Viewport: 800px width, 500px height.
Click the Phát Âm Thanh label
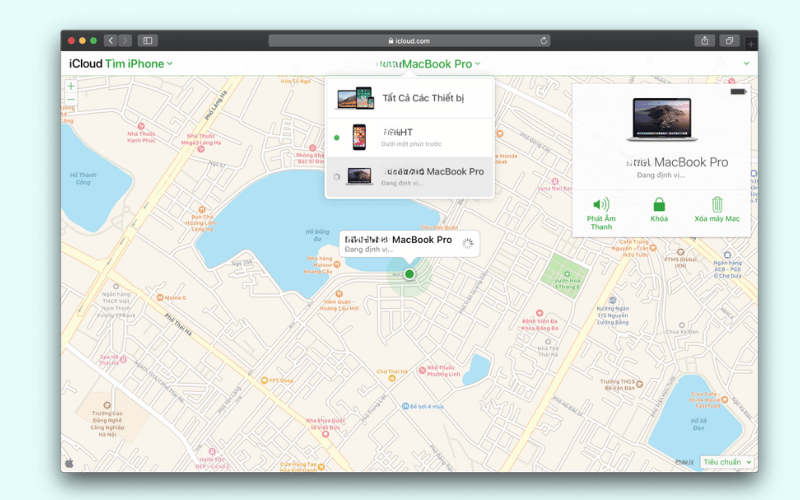point(601,222)
